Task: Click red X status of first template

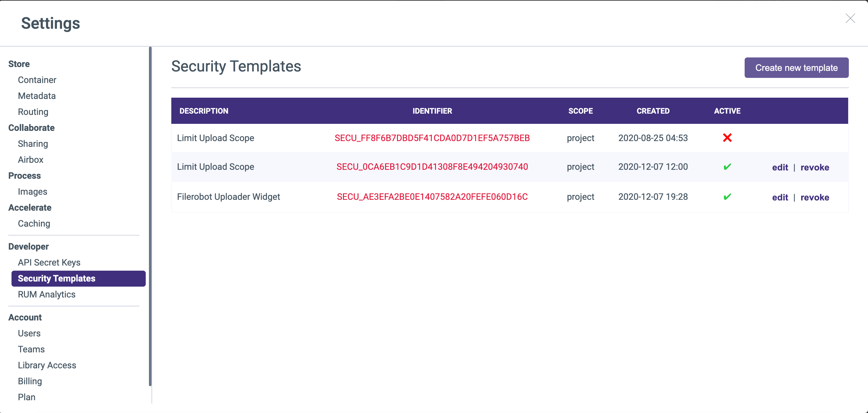Action: click(x=727, y=138)
